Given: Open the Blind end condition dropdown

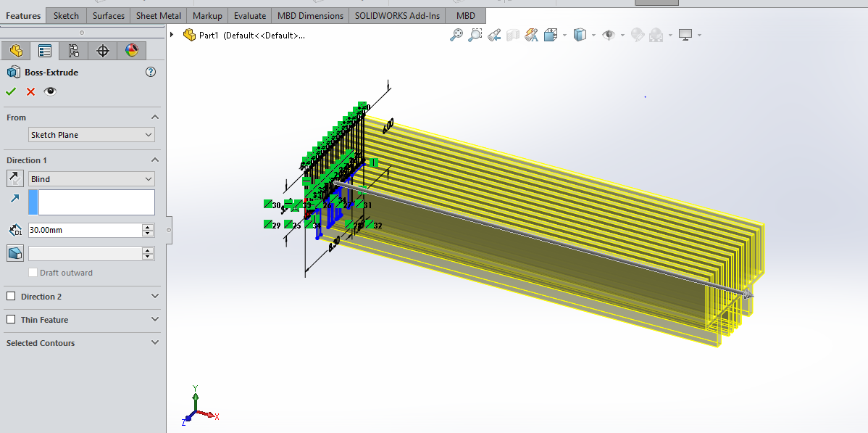Looking at the screenshot, I should click(x=91, y=179).
